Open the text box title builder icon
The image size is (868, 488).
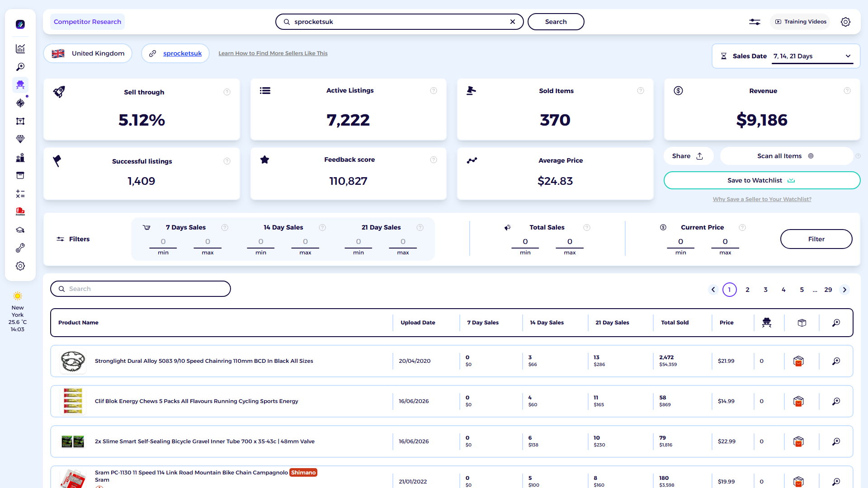(20, 121)
